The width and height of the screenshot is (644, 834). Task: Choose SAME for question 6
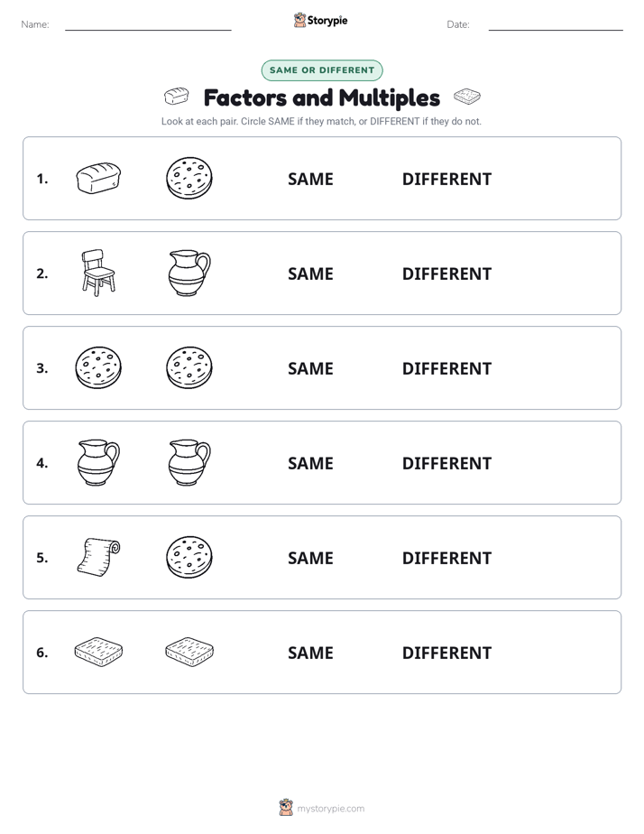310,653
